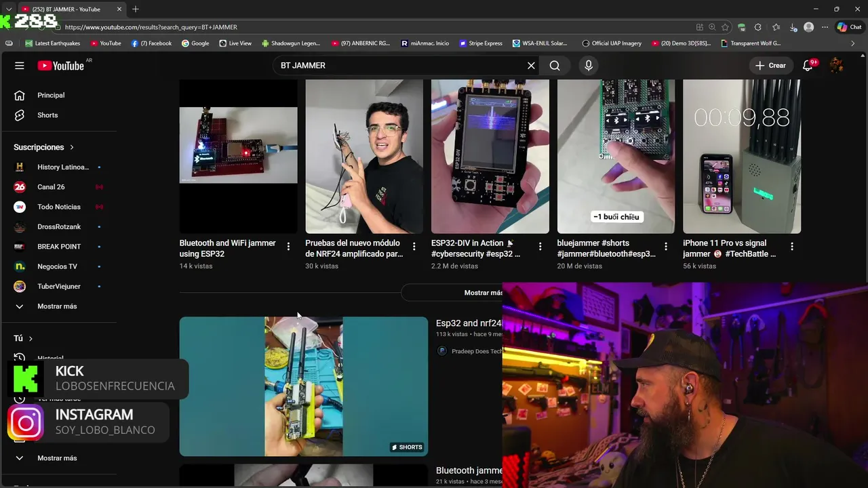Open the NRF24 amplificado short thumbnail
The height and width of the screenshot is (488, 868).
tap(364, 157)
